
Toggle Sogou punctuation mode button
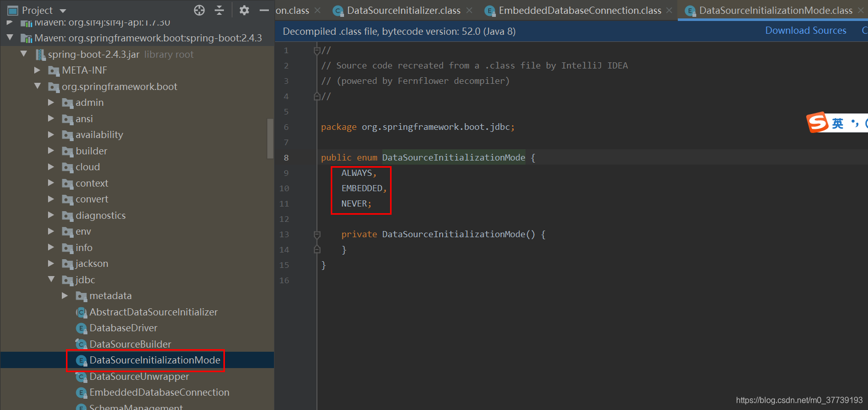[855, 123]
